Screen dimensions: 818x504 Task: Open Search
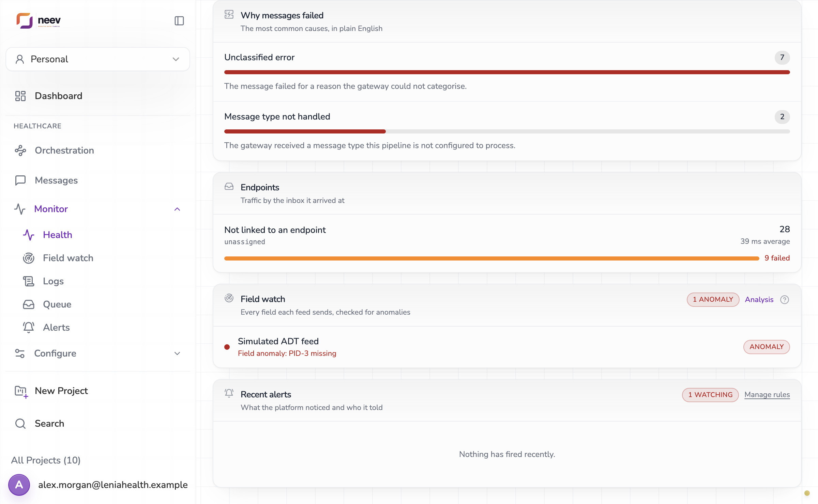49,424
